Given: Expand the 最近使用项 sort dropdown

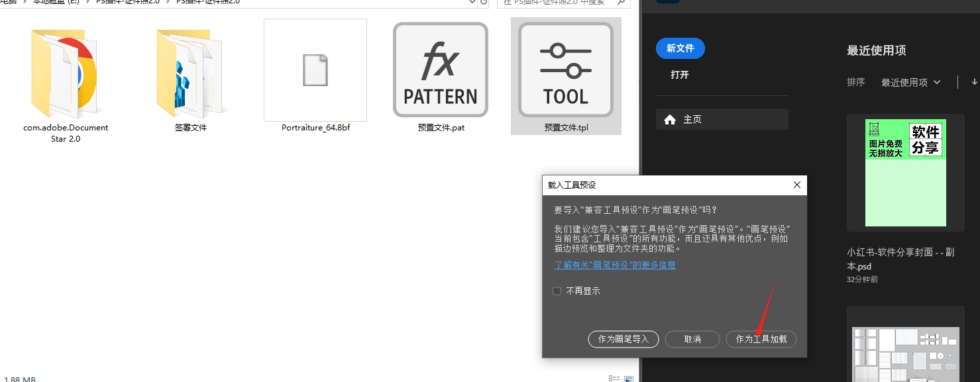Looking at the screenshot, I should point(910,83).
